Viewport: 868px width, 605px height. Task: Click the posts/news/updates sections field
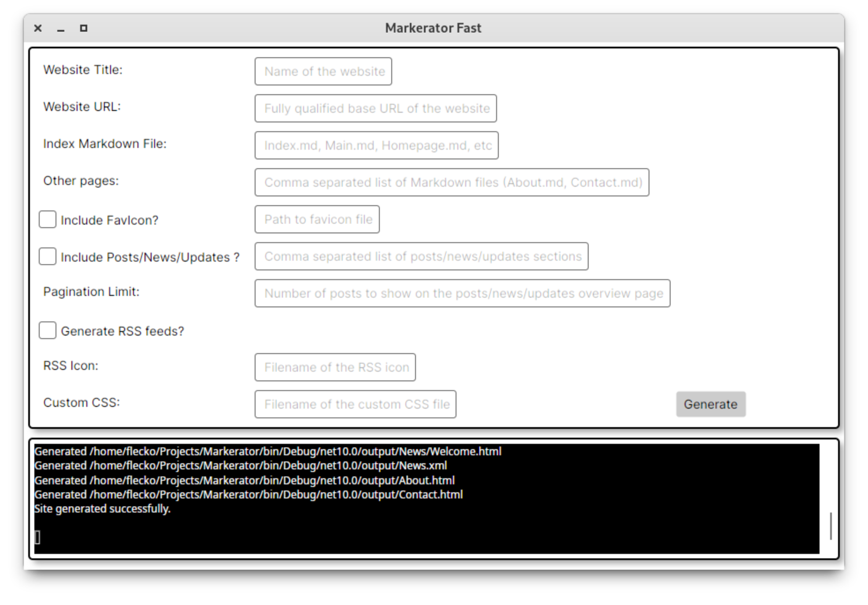coord(421,256)
